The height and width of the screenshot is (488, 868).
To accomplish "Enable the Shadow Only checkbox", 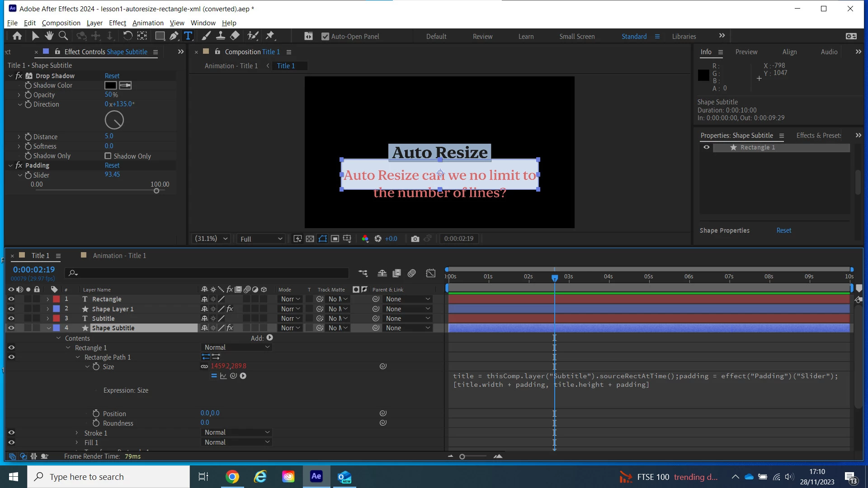I will (108, 156).
